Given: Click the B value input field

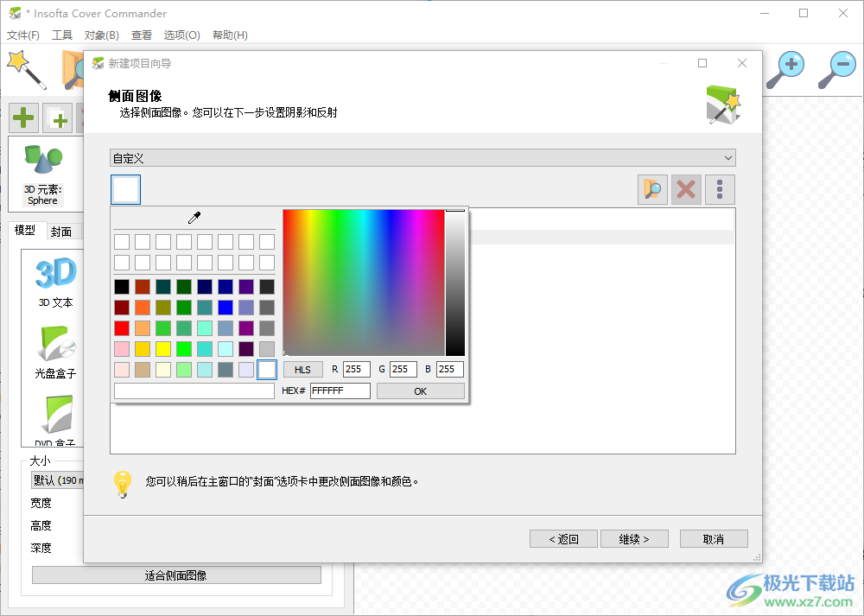Looking at the screenshot, I should [x=450, y=369].
